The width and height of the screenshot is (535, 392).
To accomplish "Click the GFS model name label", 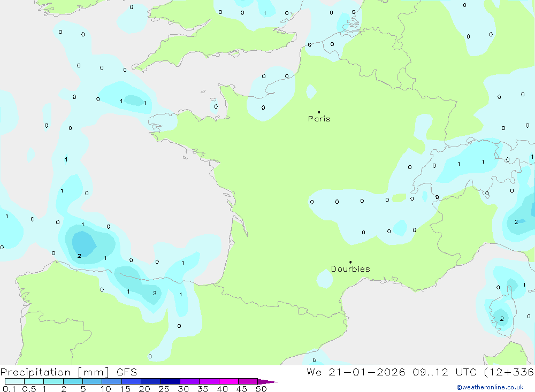I will (127, 372).
